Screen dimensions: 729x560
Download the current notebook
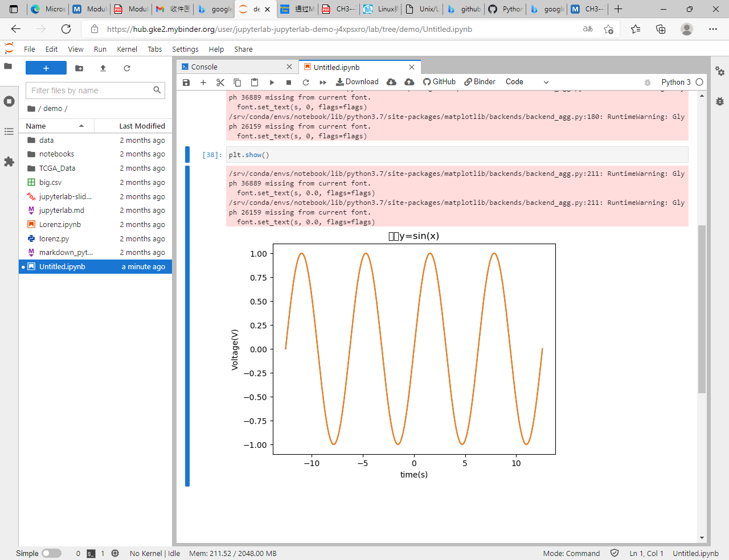point(357,82)
